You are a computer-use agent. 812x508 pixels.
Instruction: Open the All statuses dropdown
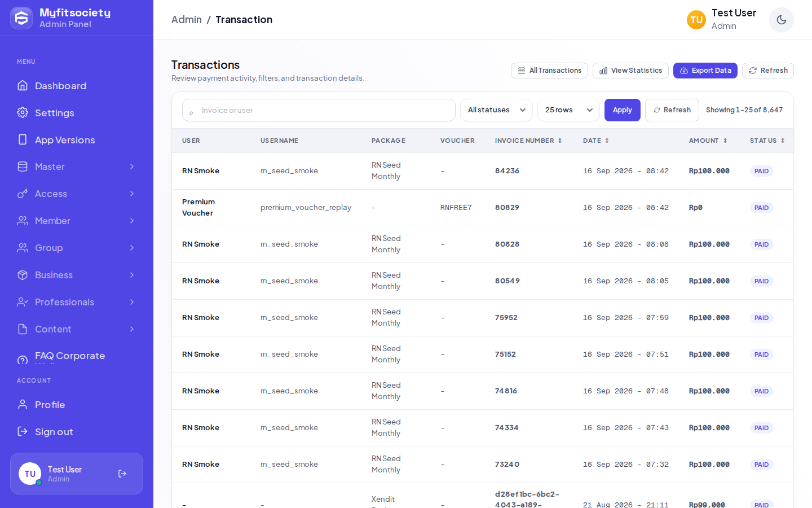[x=496, y=110]
